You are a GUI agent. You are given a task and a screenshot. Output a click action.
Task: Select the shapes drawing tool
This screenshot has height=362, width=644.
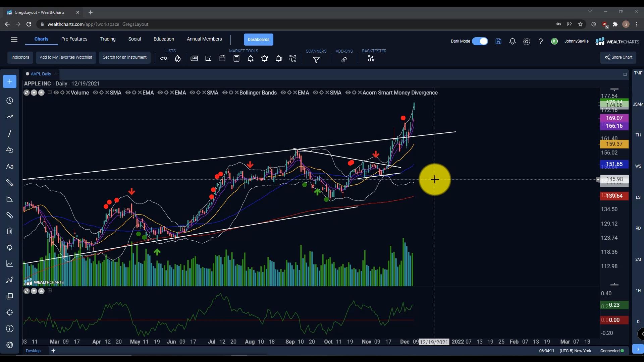(10, 150)
